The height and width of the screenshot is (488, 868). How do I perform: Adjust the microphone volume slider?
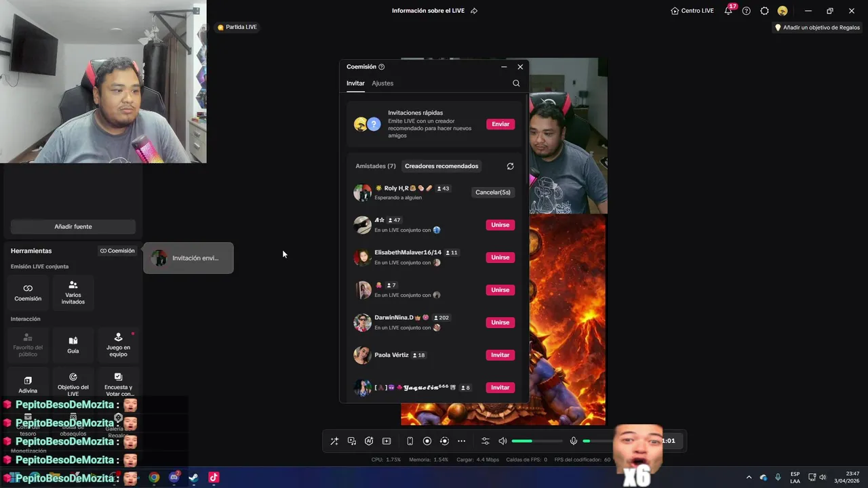[597, 441]
